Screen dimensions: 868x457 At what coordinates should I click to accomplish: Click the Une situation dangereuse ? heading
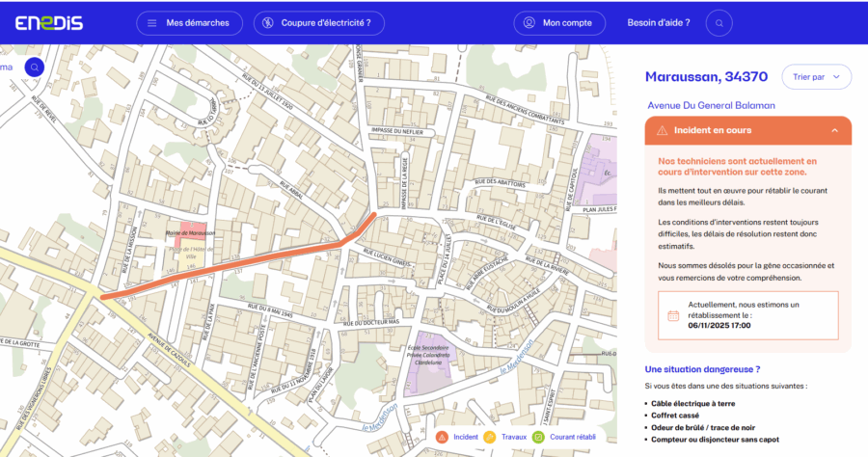coord(702,369)
